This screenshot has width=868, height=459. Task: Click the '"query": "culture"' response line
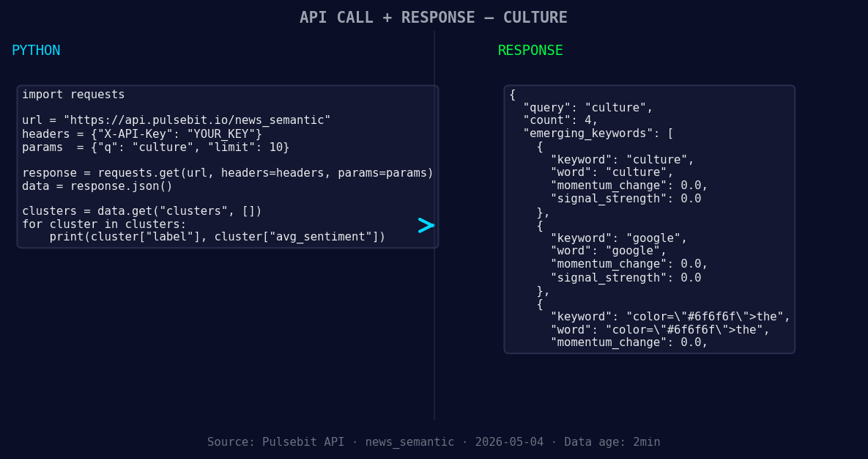point(588,108)
